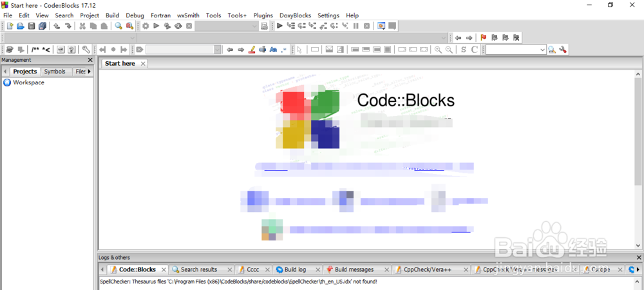Show more log tabs via the right arrow

tap(638, 270)
